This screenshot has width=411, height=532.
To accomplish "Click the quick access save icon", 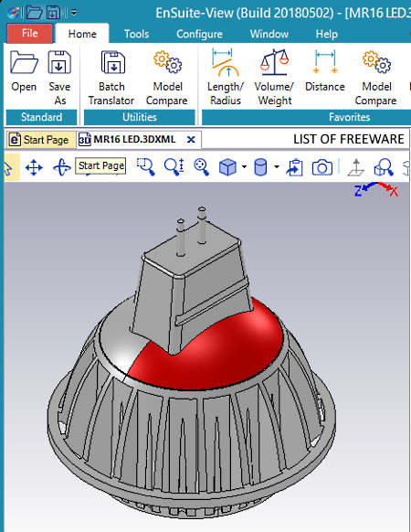I will (53, 13).
